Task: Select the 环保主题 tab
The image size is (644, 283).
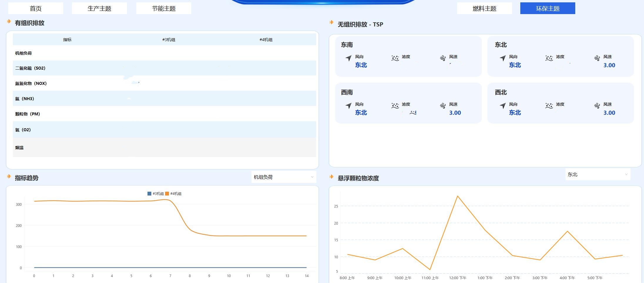Action: pyautogui.click(x=548, y=8)
